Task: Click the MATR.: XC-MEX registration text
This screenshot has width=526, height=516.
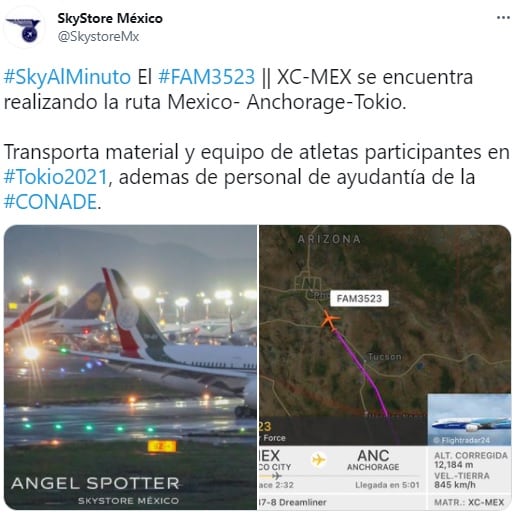Action: click(x=469, y=502)
